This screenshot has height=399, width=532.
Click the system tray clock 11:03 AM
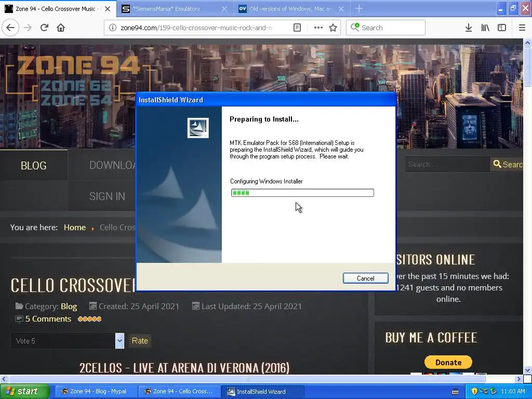[513, 392]
